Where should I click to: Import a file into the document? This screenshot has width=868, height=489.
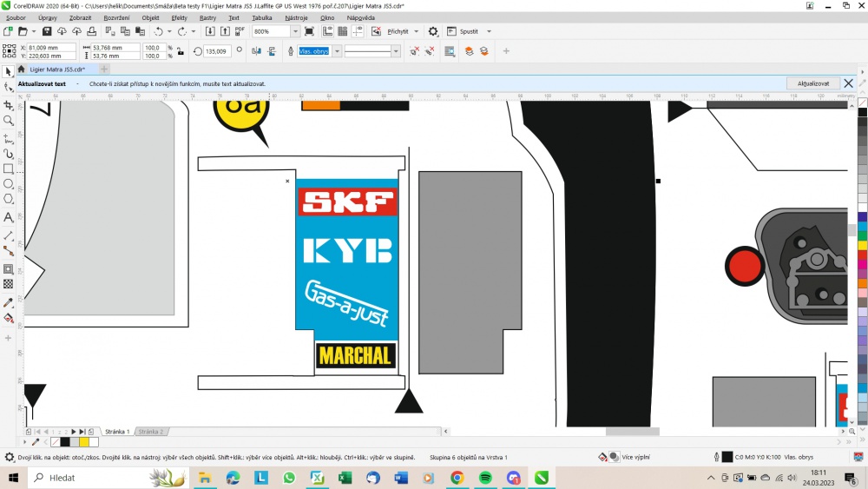pos(210,31)
